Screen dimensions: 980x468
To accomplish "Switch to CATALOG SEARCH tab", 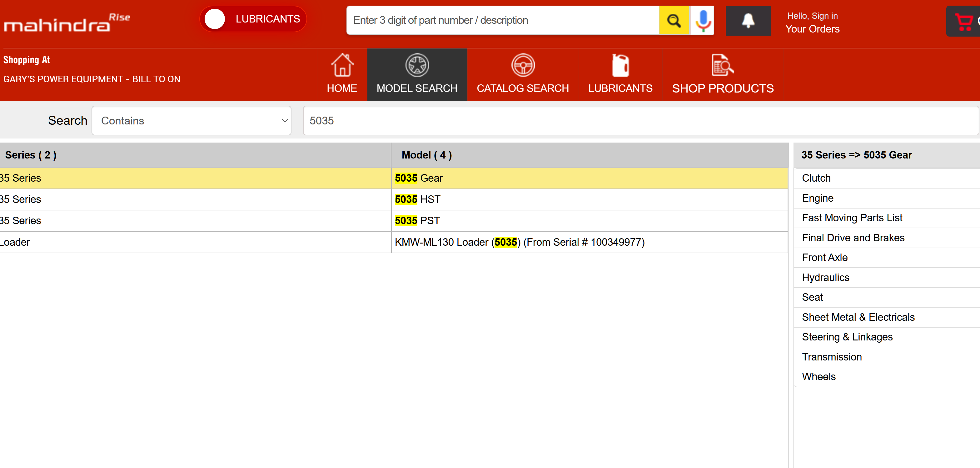I will [x=523, y=75].
